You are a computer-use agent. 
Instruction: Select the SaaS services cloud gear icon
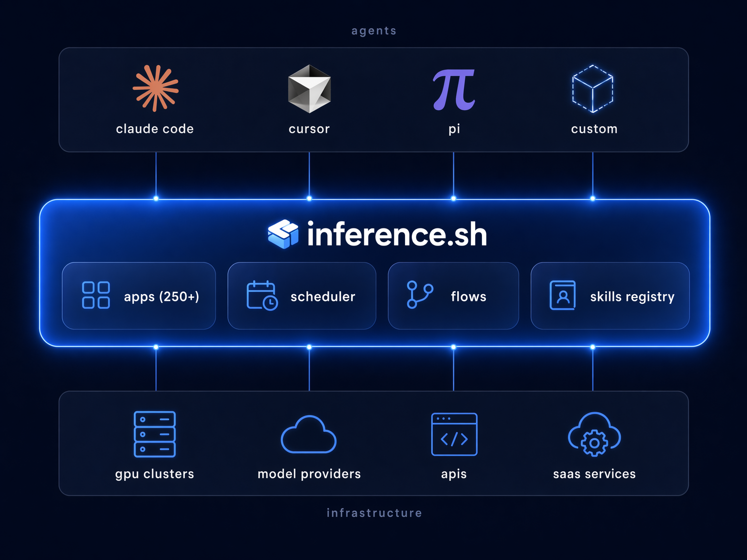[594, 435]
